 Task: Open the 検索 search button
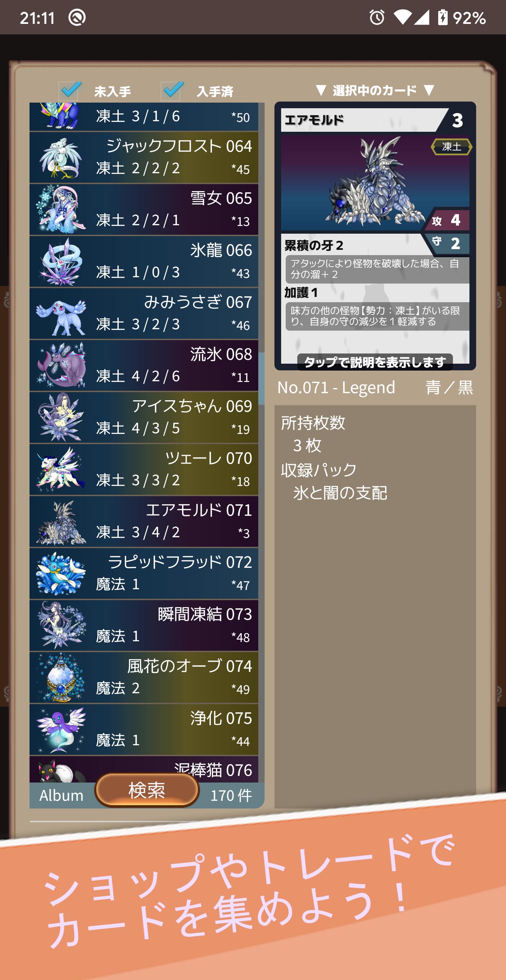(147, 790)
